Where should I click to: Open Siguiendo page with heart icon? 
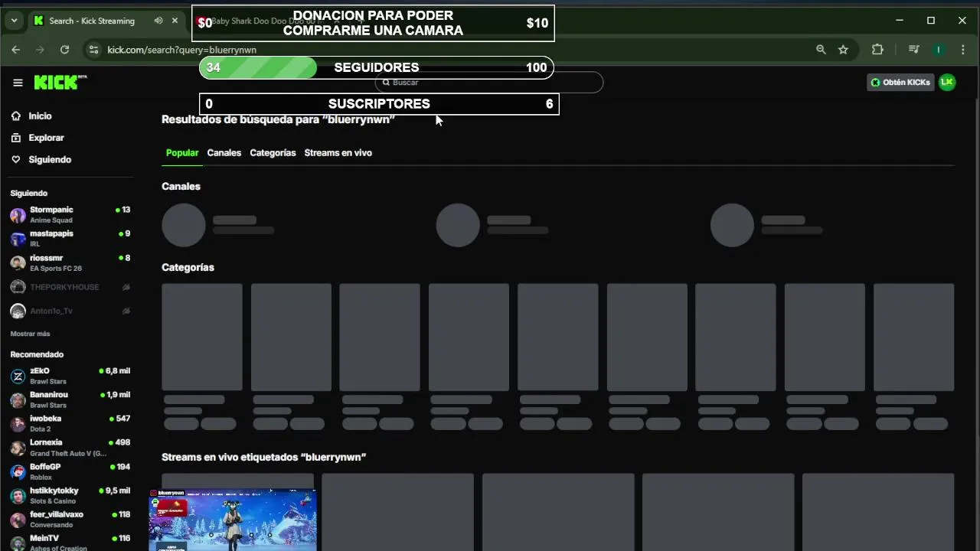50,160
